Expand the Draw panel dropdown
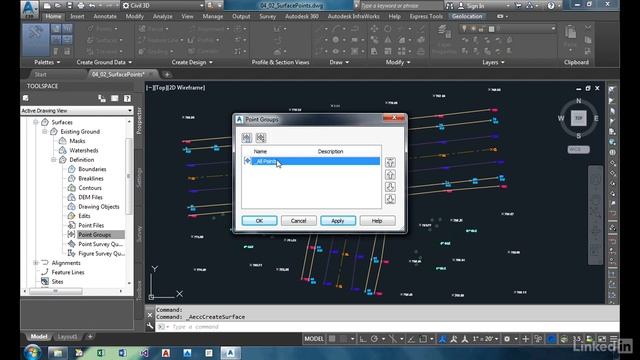 (339, 62)
